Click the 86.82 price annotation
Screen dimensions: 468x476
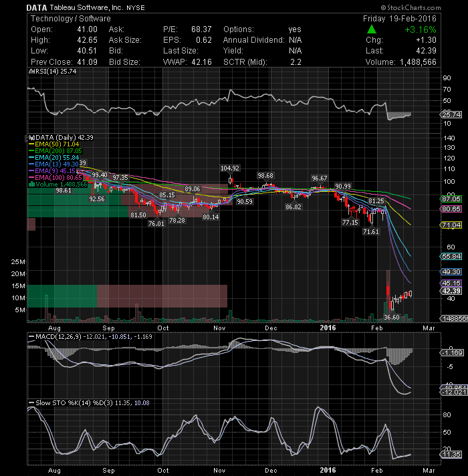click(294, 207)
